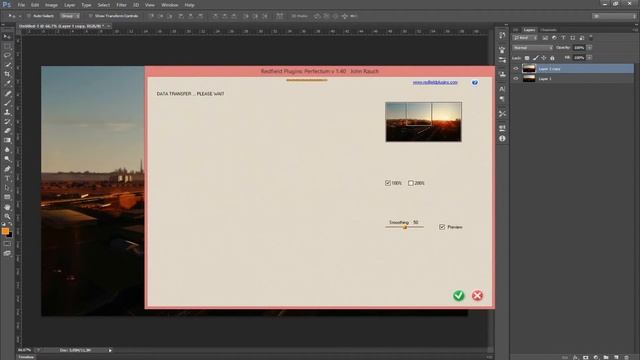Toggle the 200% checkbox in Perfectum dialog
The width and height of the screenshot is (640, 360).
(x=411, y=183)
